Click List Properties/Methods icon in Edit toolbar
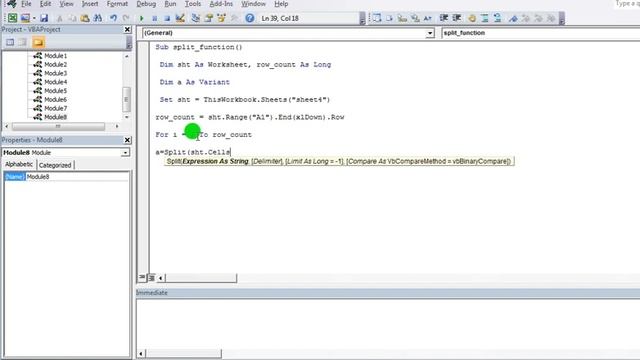 pyautogui.click(x=377, y=18)
